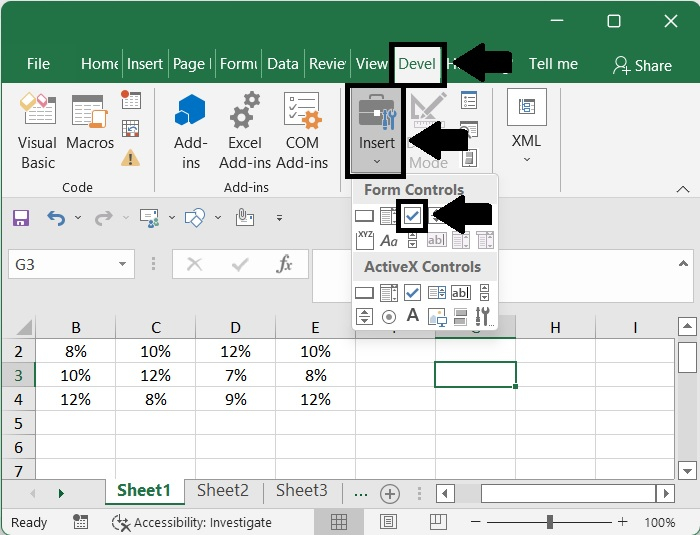
Task: Click the Shapes icon in quick access toolbar
Action: tap(195, 218)
